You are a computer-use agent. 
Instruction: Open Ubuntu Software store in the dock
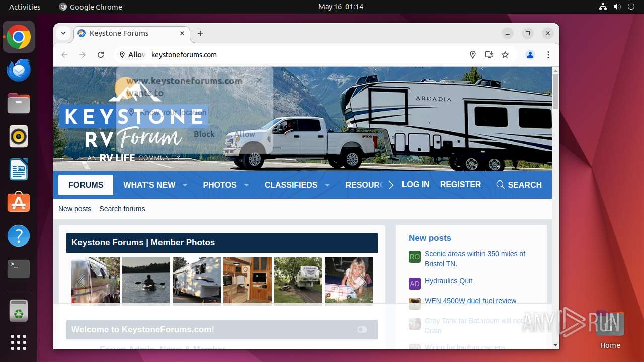19,203
